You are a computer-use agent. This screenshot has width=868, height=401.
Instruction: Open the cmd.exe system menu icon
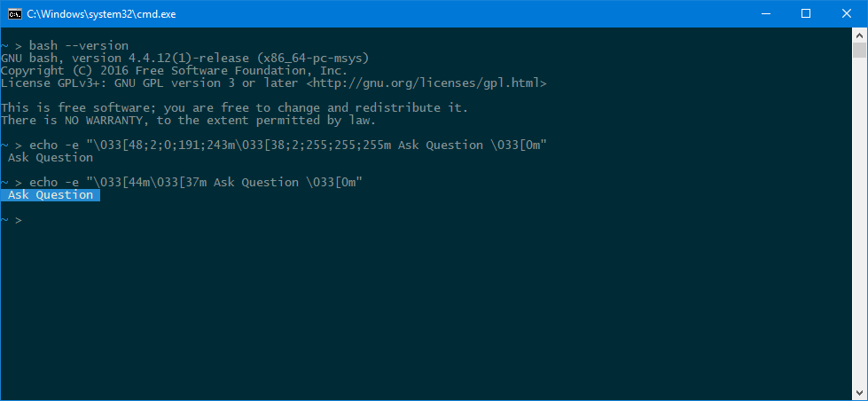coord(14,13)
